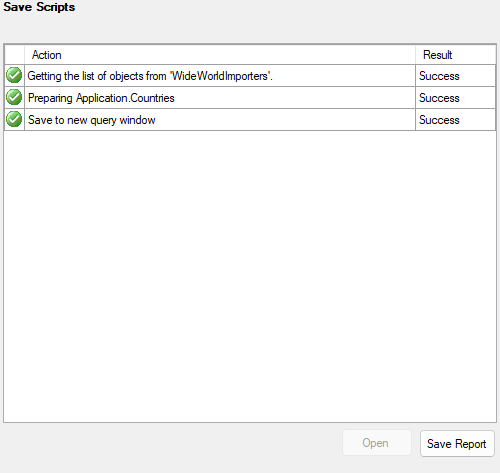Click the 'Save Scripts' heading
500x473 pixels.
[x=39, y=7]
